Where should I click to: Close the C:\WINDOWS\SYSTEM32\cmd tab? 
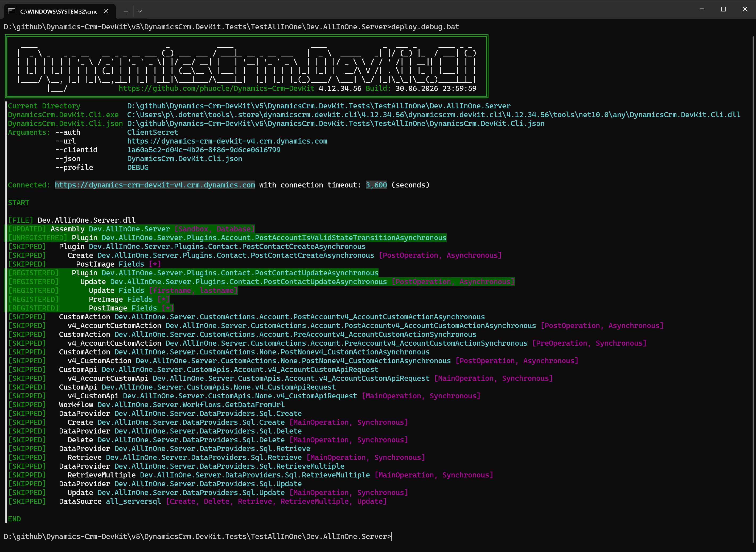click(106, 11)
